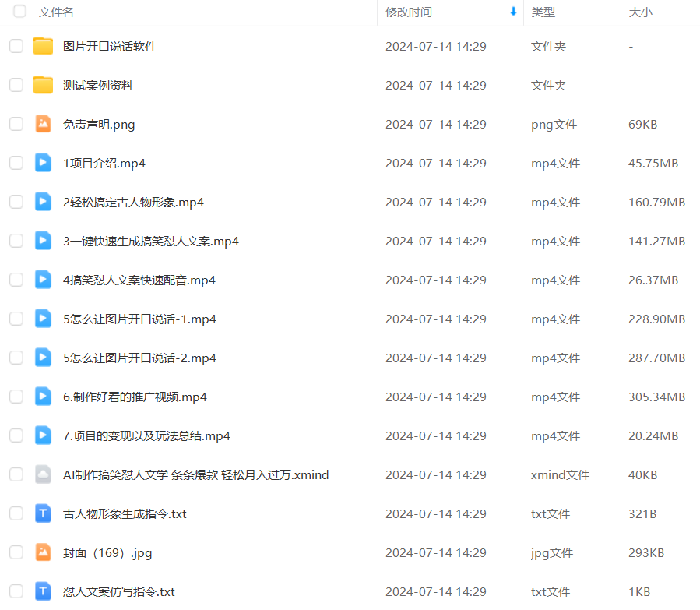Screen dimensions: 700x610
Task: Open the 测试案例资料 folder icon
Action: click(43, 84)
